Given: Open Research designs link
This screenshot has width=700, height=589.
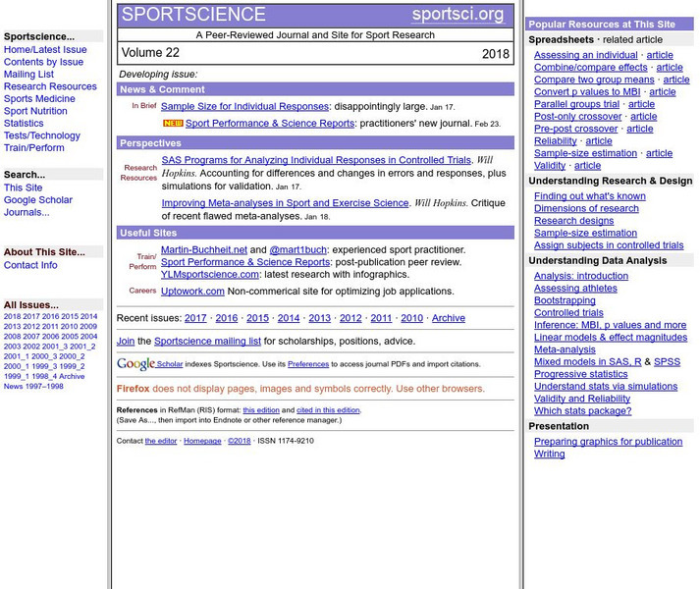Looking at the screenshot, I should click(x=573, y=221).
